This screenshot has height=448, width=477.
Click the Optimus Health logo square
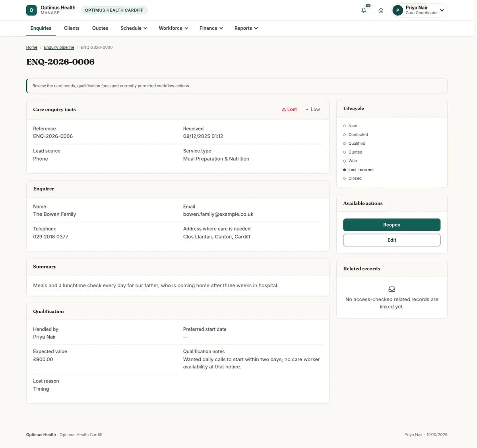(x=31, y=10)
